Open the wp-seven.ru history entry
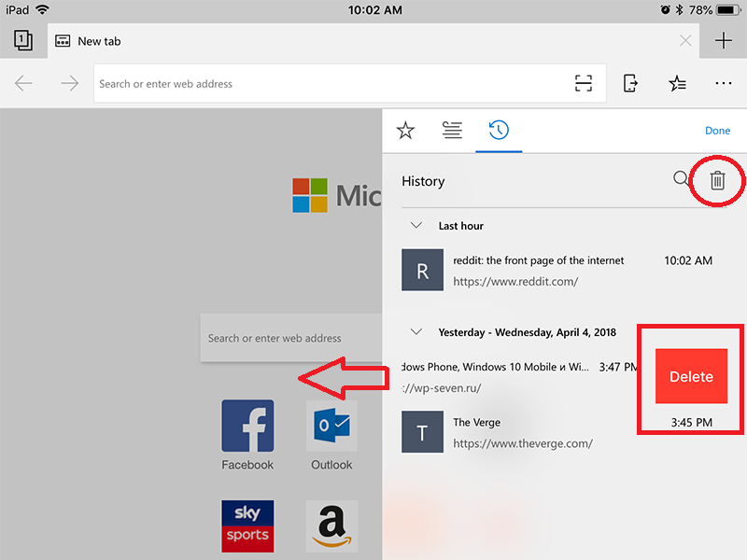Viewport: 747px width, 560px height. [x=519, y=377]
